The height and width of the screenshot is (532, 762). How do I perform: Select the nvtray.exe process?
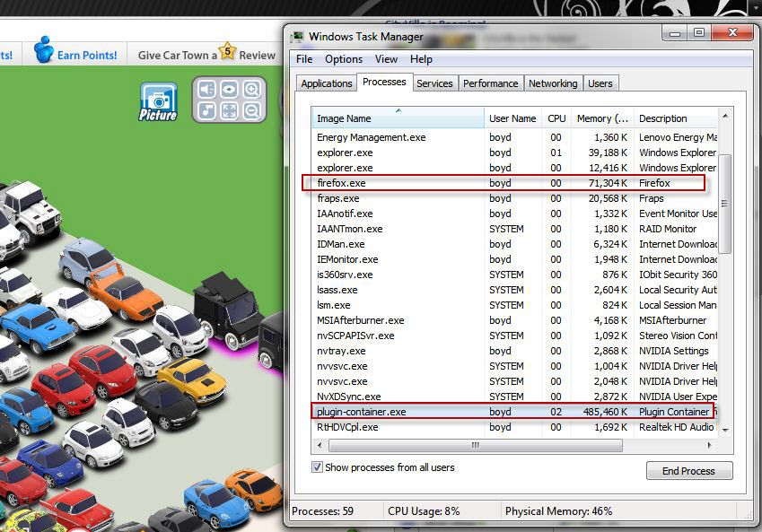[515, 351]
